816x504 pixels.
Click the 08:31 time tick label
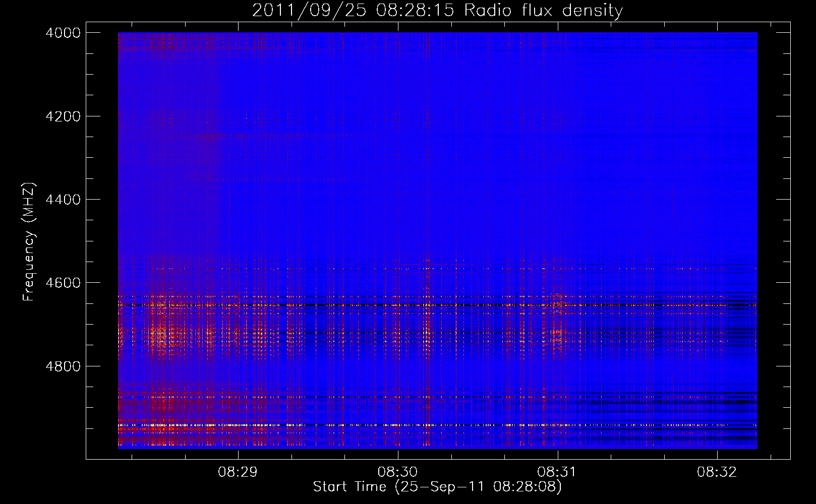click(x=557, y=472)
